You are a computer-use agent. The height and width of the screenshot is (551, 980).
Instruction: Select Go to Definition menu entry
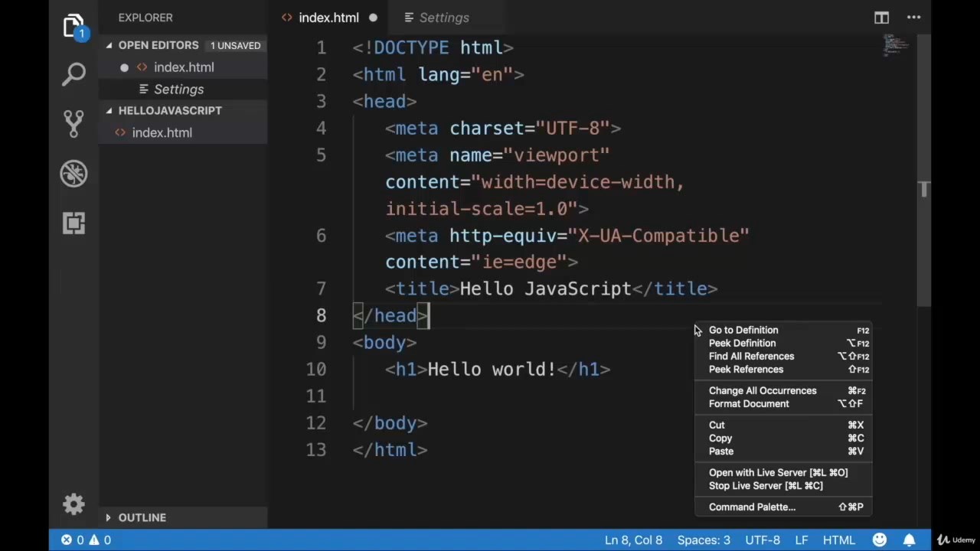pyautogui.click(x=743, y=330)
